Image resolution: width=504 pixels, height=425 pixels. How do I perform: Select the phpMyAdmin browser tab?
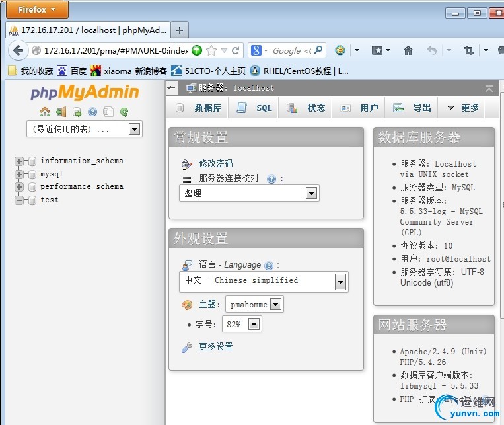pos(88,30)
